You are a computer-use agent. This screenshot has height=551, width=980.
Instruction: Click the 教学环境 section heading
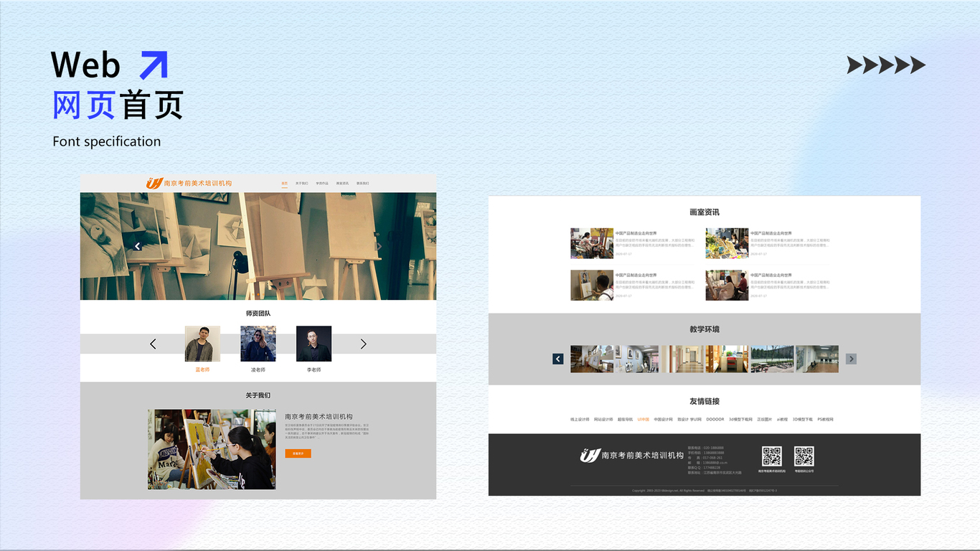pyautogui.click(x=705, y=329)
